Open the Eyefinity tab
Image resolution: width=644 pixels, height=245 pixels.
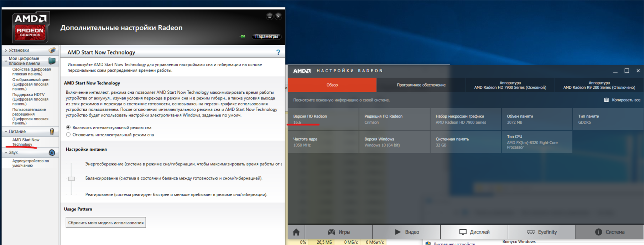[542, 232]
